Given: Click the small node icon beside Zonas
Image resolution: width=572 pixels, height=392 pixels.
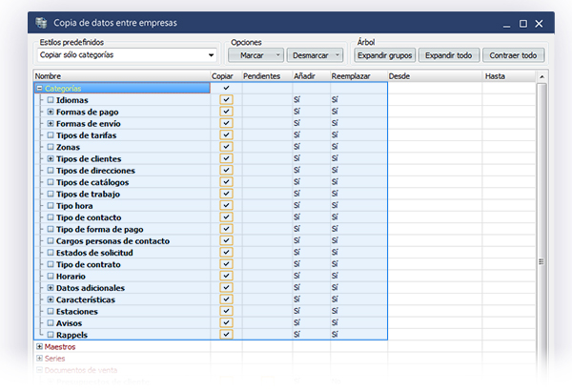Looking at the screenshot, I should [x=51, y=147].
